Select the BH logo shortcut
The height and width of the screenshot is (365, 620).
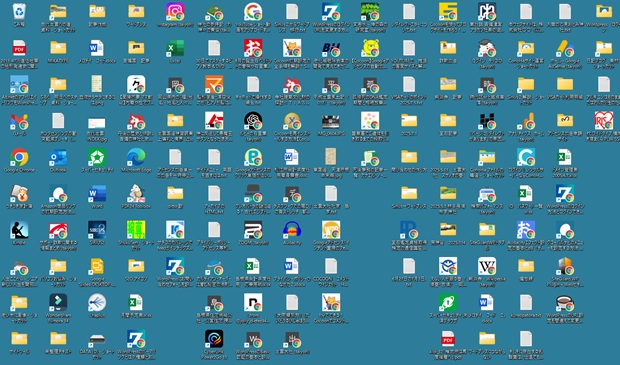coord(331,48)
